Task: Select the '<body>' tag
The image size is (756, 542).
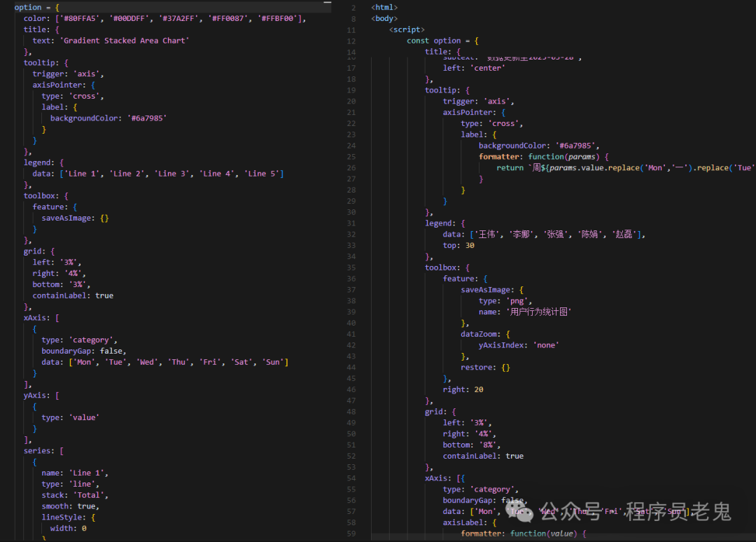Action: (x=384, y=18)
